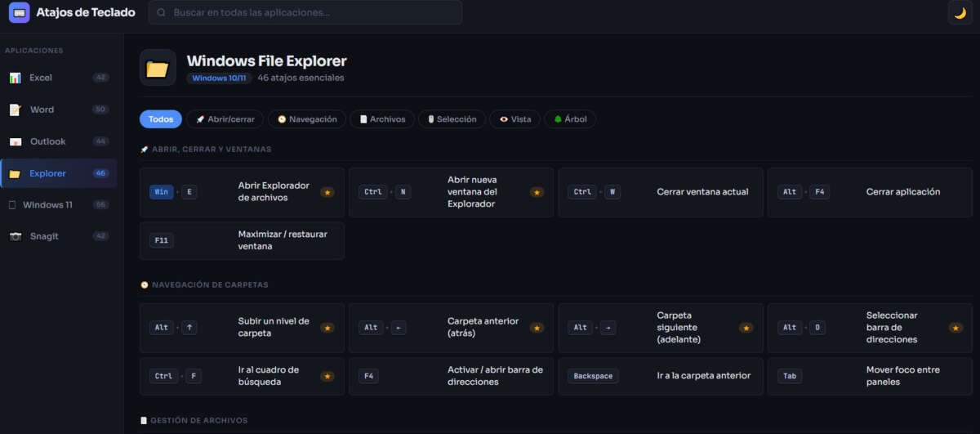Show only Archivos shortcuts
The width and height of the screenshot is (980, 434).
[381, 119]
